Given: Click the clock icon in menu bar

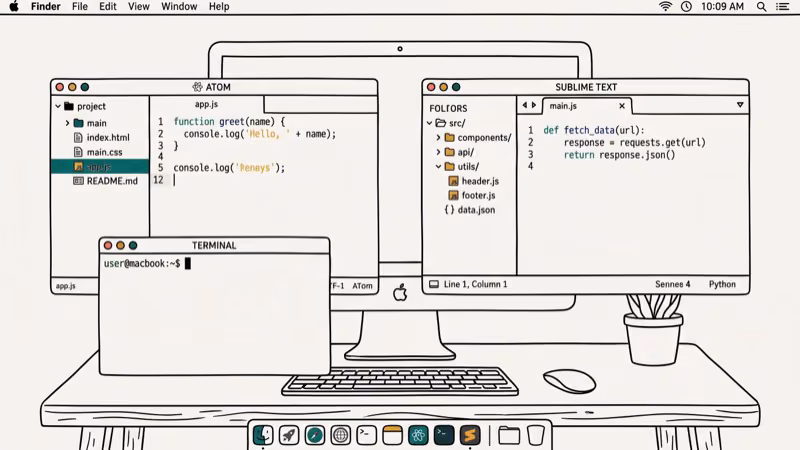Looking at the screenshot, I should 686,7.
